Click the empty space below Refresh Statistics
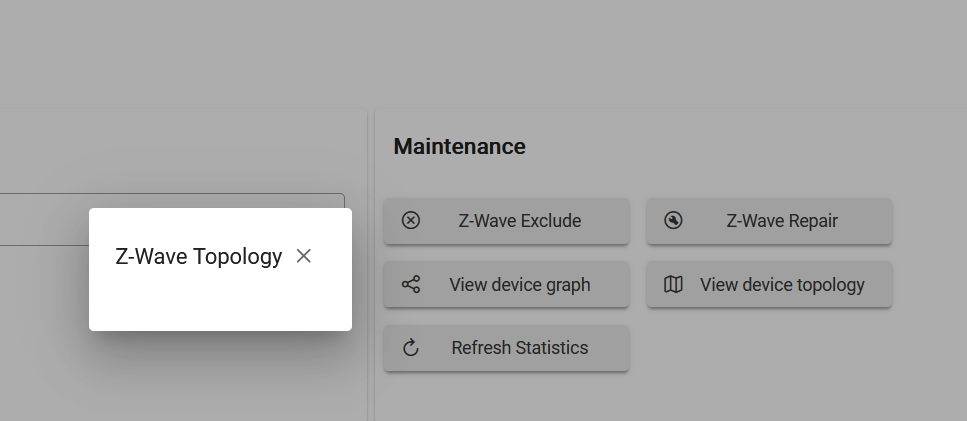The width and height of the screenshot is (967, 421). 506,398
